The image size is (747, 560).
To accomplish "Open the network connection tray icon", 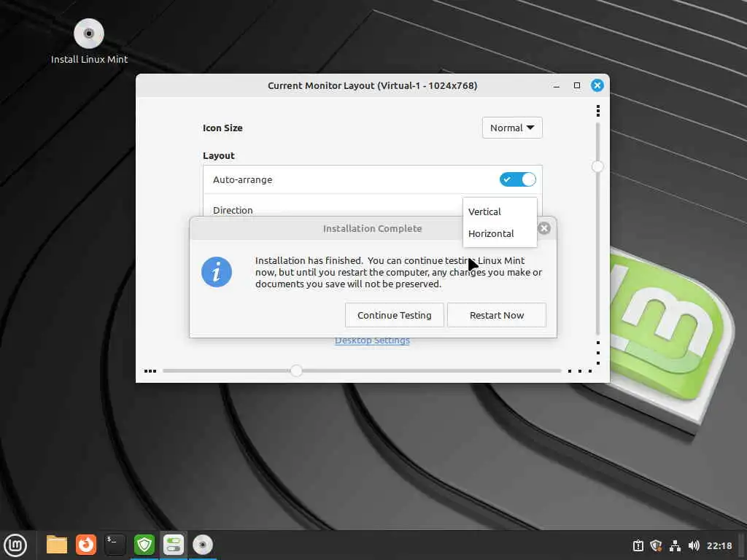I will tap(675, 545).
